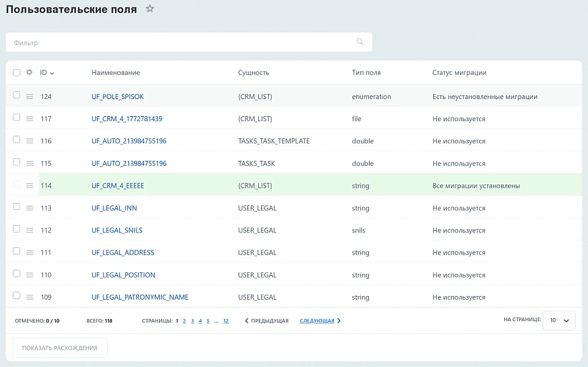
Task: Check the row 110 UF_LEGAL_POSITION checkbox
Action: click(x=17, y=273)
